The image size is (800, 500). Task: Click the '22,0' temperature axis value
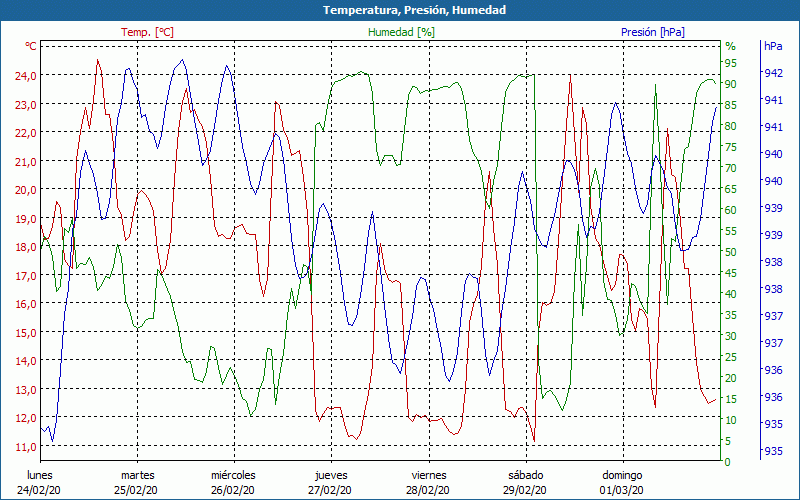coord(26,133)
